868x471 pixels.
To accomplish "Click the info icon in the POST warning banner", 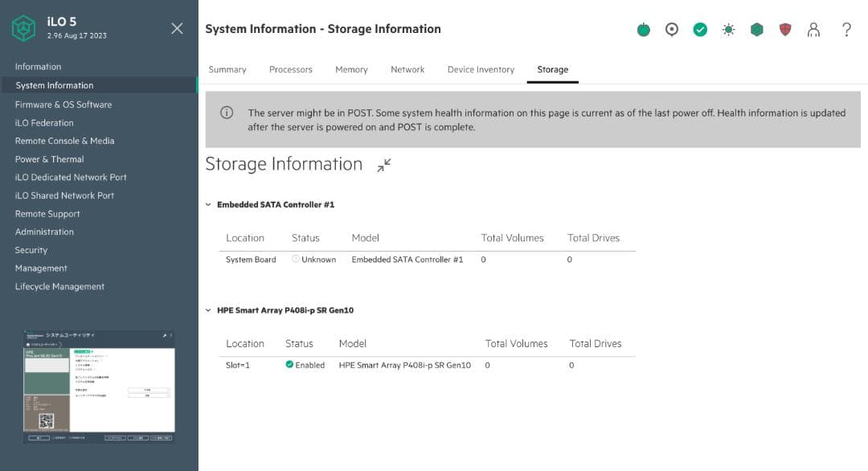I will coord(227,113).
